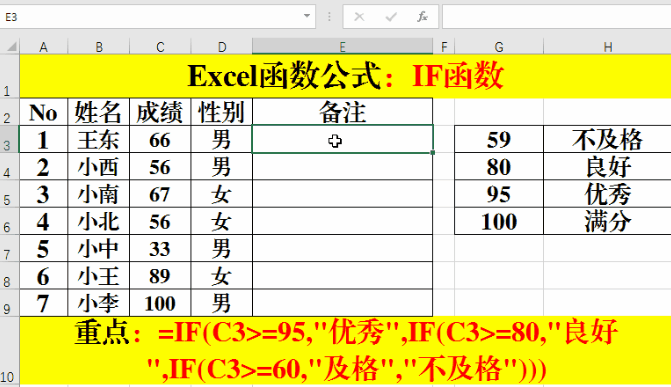Image resolution: width=671 pixels, height=387 pixels.
Task: Click the '姓名' header cell
Action: pyautogui.click(x=98, y=112)
